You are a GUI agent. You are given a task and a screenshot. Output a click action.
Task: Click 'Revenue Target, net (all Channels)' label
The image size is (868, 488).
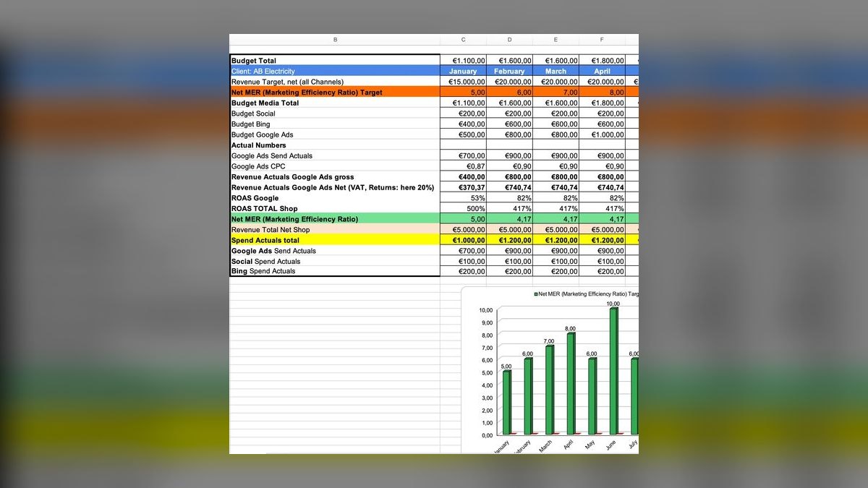click(287, 82)
